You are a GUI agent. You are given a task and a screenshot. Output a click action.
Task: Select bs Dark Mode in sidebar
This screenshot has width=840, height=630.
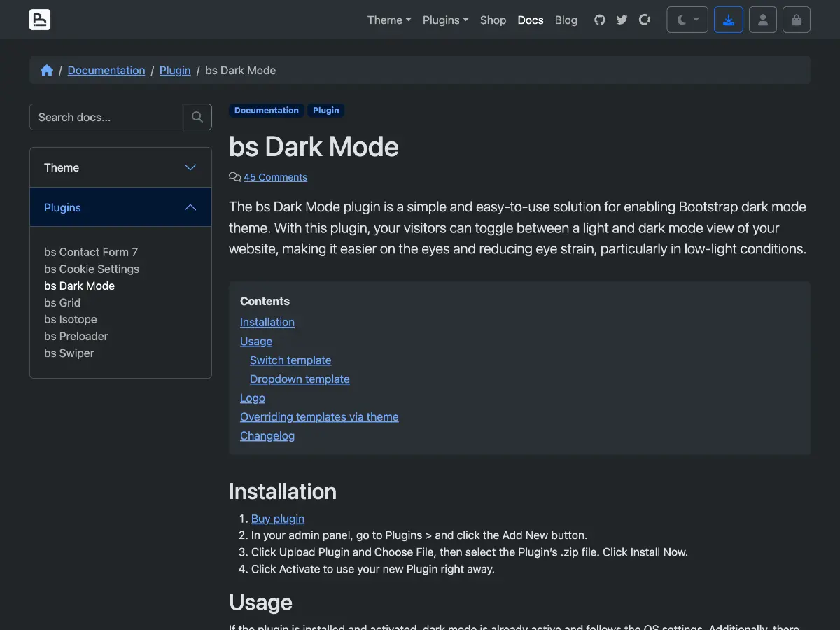[79, 286]
